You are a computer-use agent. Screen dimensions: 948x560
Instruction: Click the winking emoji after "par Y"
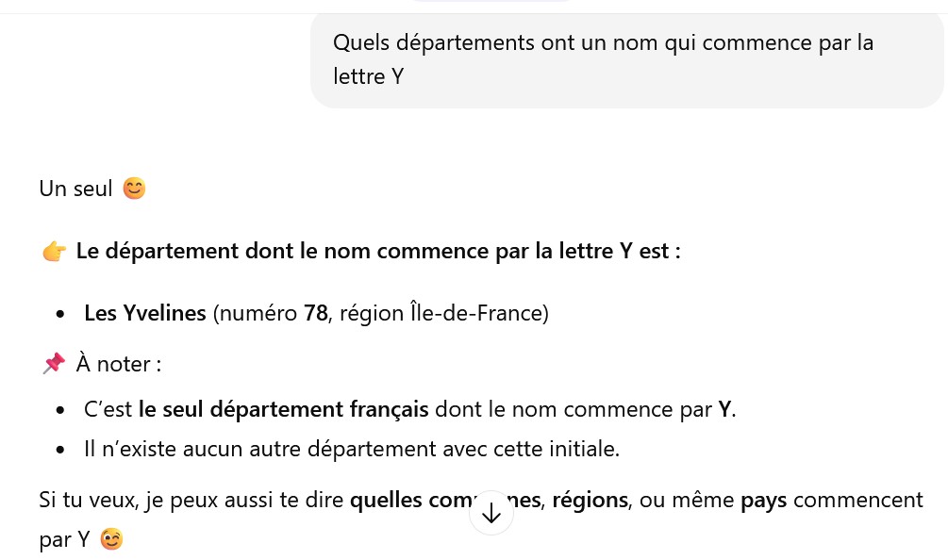pos(112,540)
